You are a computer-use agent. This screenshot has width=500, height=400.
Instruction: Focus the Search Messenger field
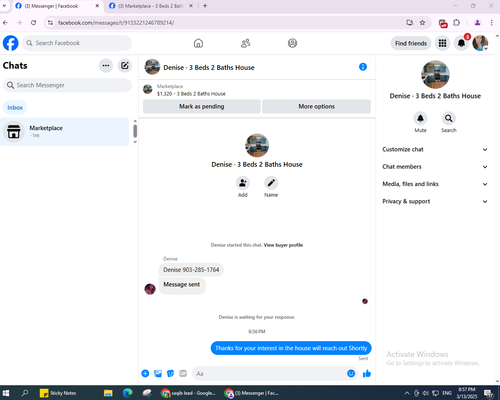point(67,85)
